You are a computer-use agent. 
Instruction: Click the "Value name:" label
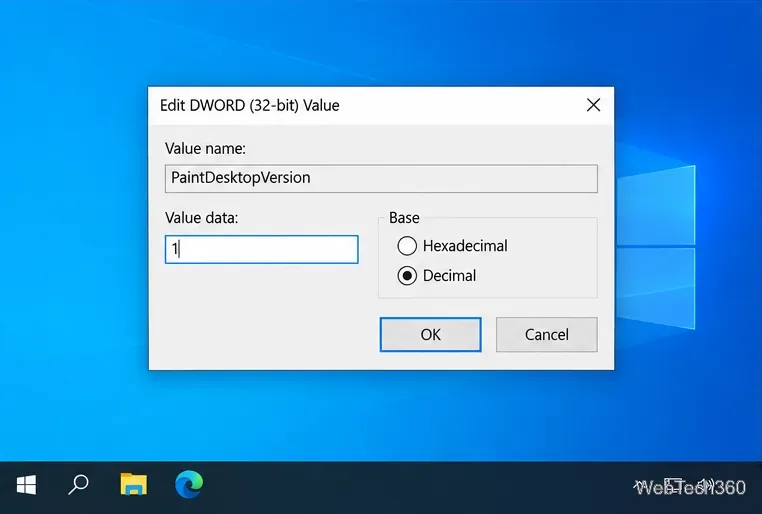tap(205, 149)
